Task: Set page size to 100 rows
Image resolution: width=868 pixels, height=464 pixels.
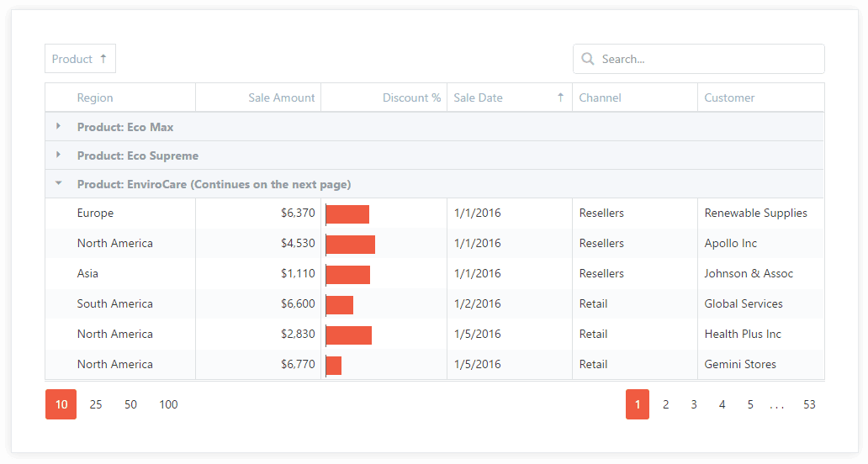Action: pyautogui.click(x=168, y=404)
